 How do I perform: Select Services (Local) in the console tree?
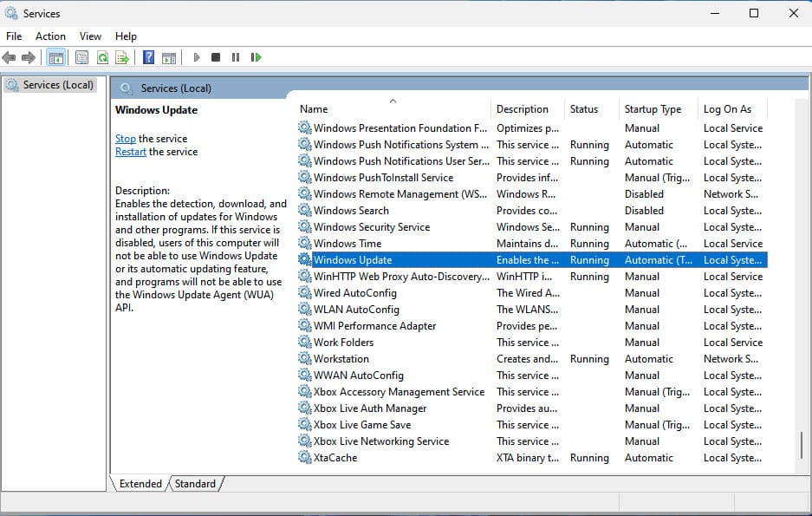pos(57,85)
